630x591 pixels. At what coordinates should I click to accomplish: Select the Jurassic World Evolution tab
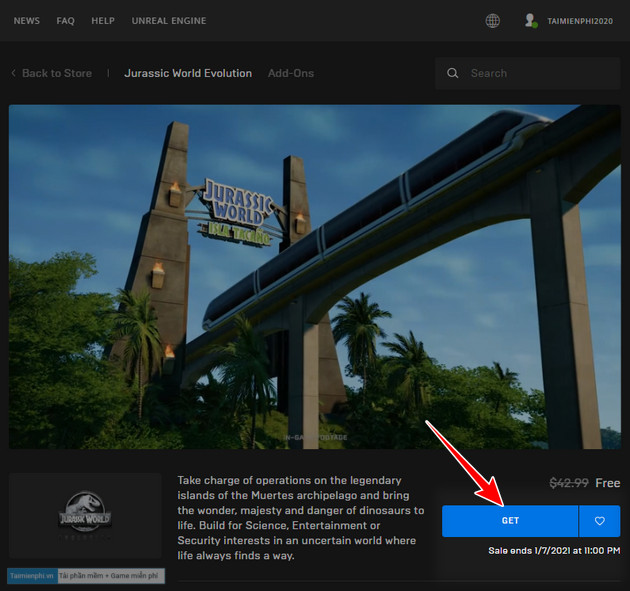(x=188, y=73)
